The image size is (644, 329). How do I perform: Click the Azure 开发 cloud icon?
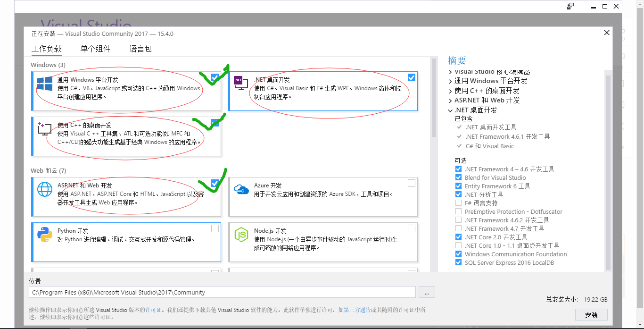pos(241,189)
